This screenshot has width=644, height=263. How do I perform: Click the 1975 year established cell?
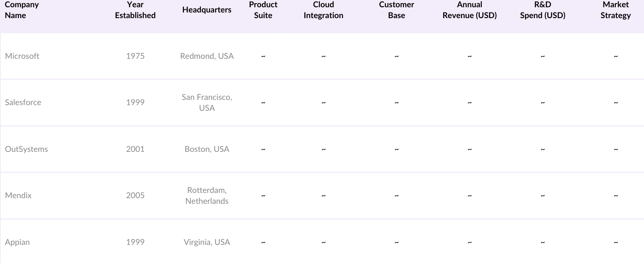pyautogui.click(x=135, y=56)
